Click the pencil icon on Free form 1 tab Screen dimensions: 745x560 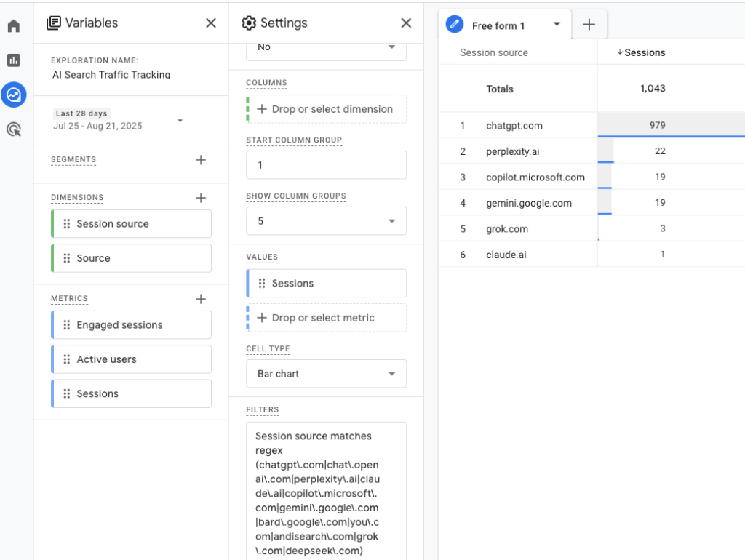click(x=455, y=24)
